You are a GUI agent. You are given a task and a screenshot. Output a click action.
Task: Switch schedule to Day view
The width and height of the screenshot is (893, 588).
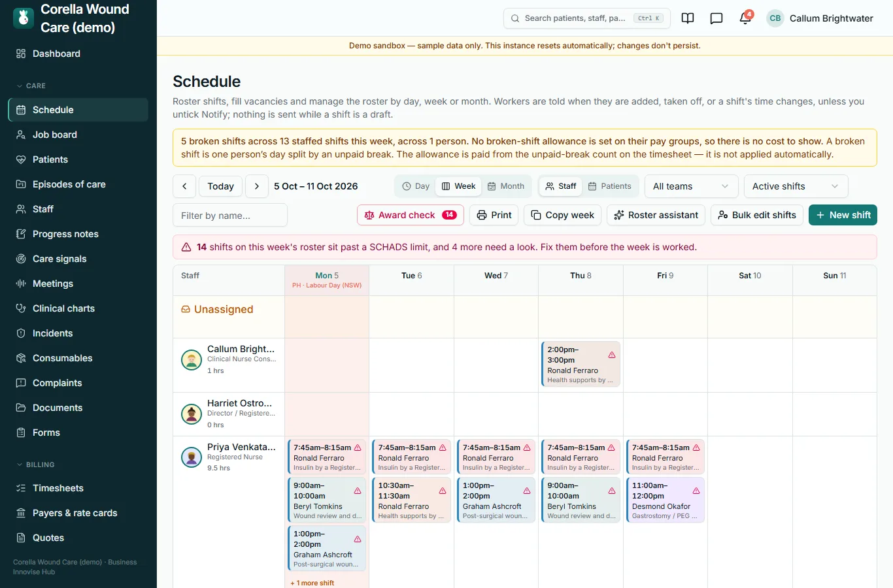pos(416,186)
